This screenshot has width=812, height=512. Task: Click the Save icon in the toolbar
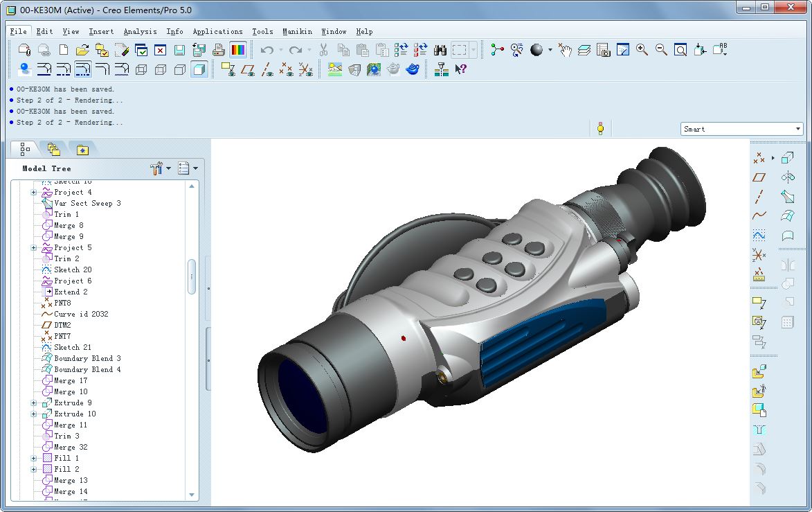pyautogui.click(x=179, y=50)
